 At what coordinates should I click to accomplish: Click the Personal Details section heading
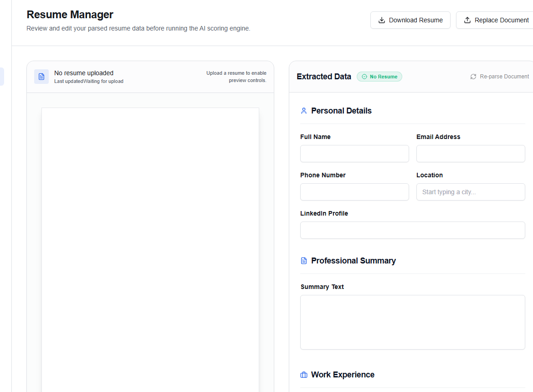pos(341,111)
